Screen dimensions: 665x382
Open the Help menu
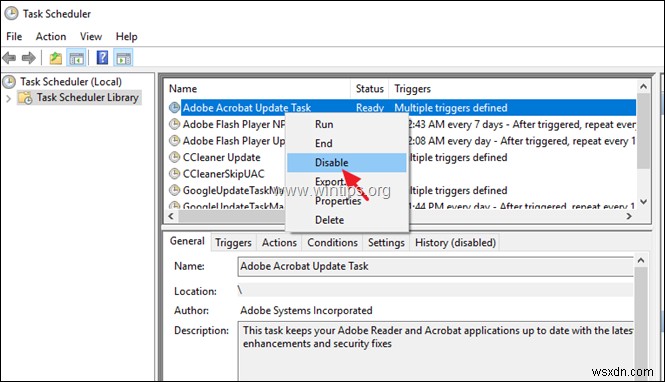tap(126, 36)
